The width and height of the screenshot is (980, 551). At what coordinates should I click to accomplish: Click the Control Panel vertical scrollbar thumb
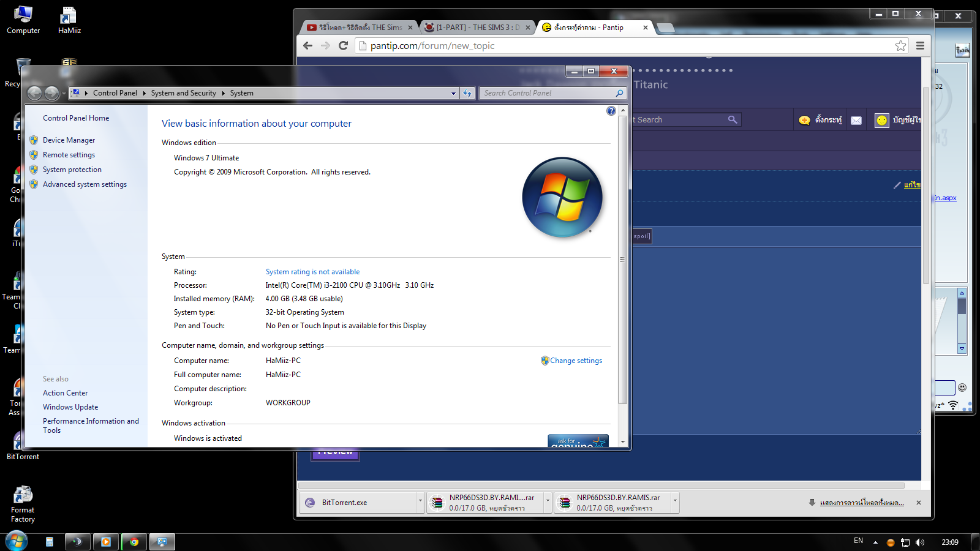click(623, 259)
